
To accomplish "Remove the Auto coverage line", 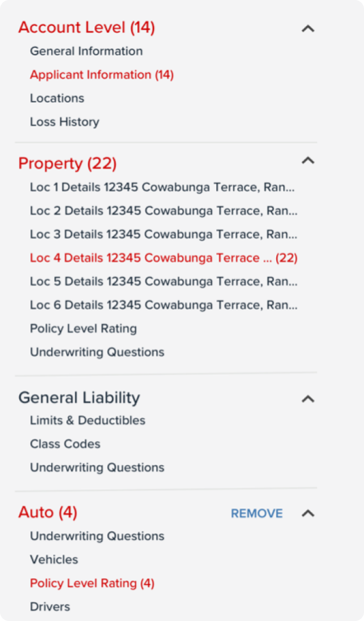I will tap(256, 513).
